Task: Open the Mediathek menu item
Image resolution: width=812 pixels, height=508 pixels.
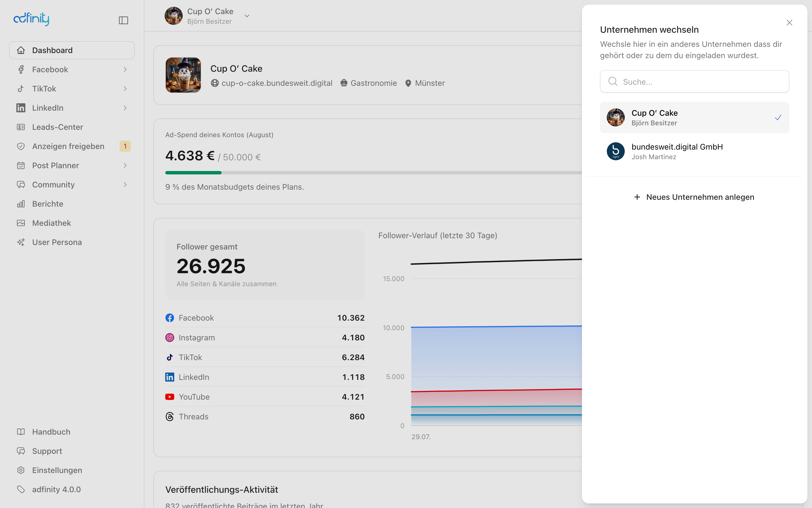Action: 72,223
